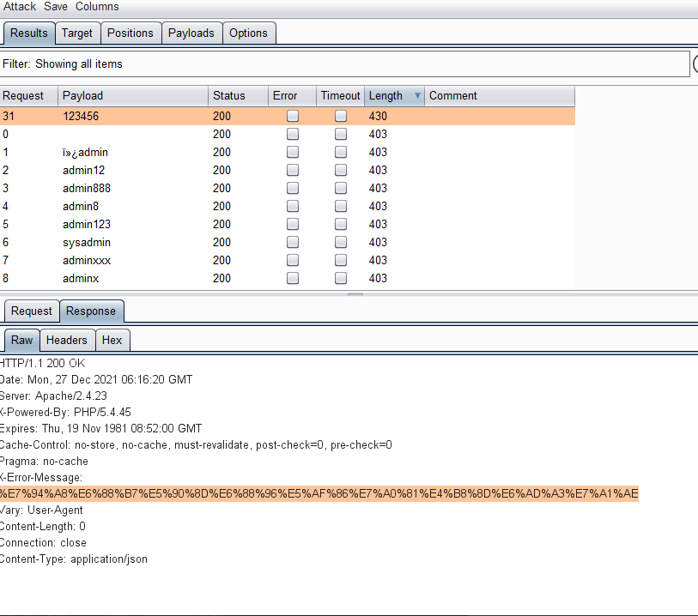Toggle Timeout checkbox for request 0

[x=341, y=134]
